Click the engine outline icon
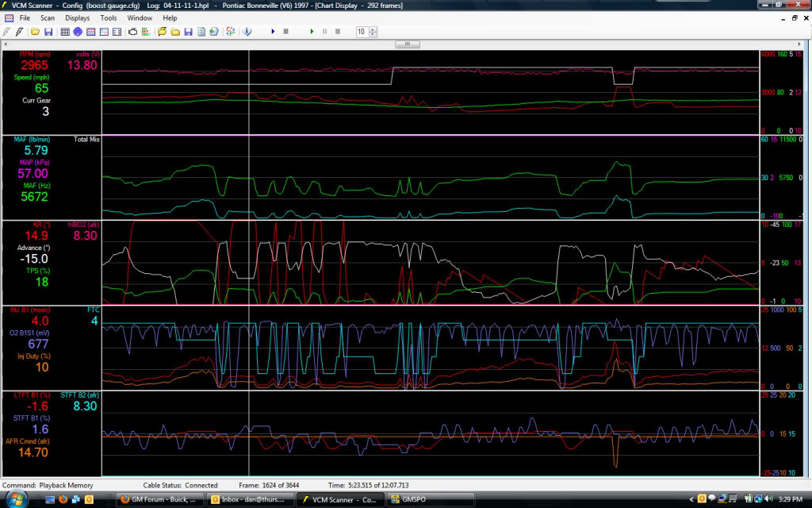This screenshot has height=508, width=812. (x=132, y=32)
